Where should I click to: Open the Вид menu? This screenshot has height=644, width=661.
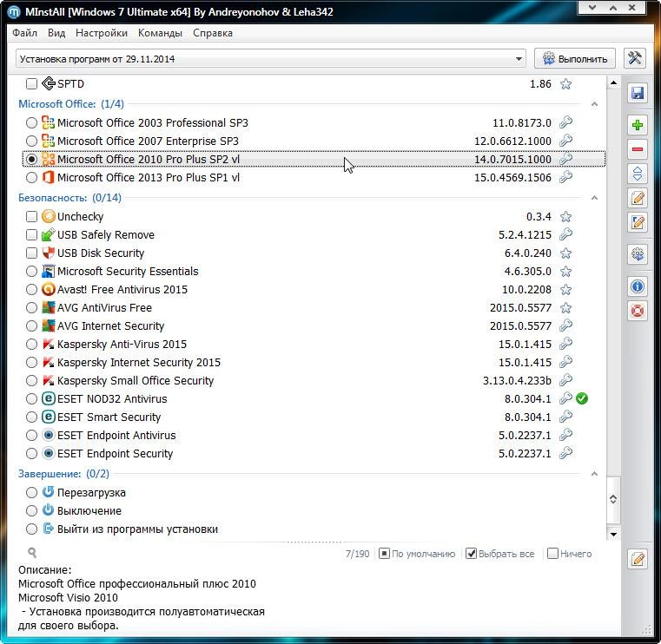pos(56,33)
